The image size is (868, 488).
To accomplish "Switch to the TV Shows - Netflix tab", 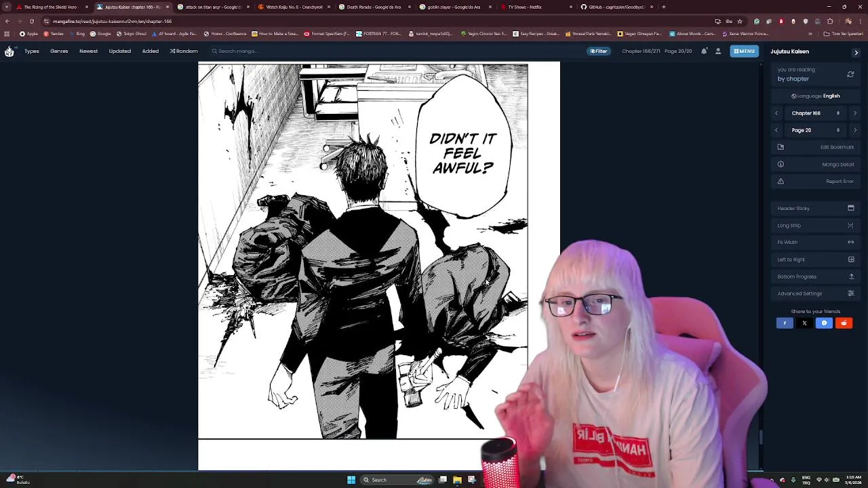I will tap(534, 7).
